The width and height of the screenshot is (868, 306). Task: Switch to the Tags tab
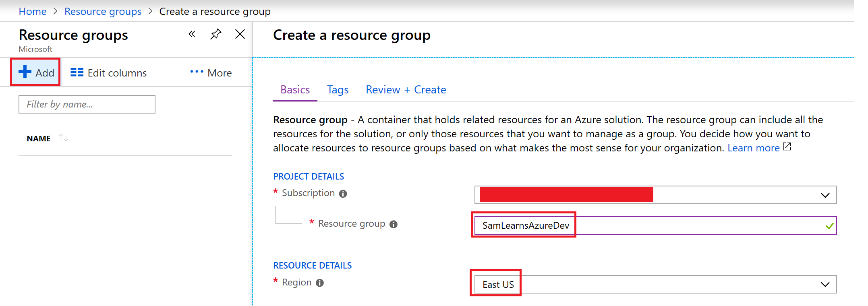click(338, 90)
